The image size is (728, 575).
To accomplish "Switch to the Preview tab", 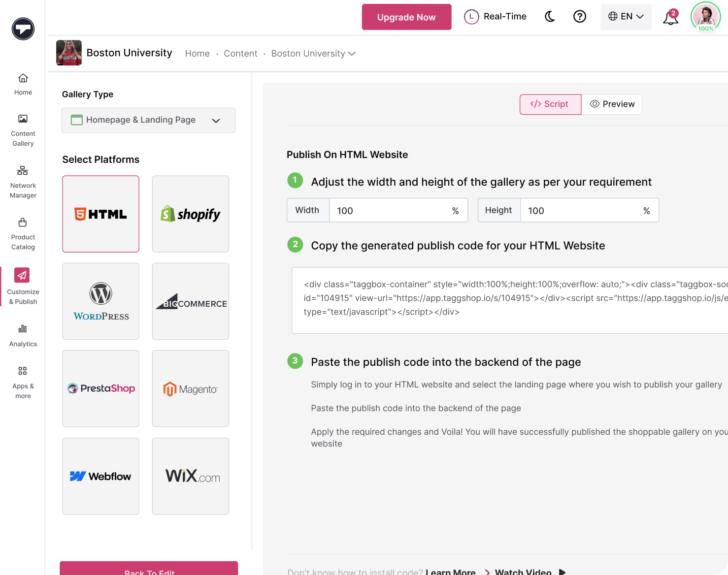I will click(612, 104).
